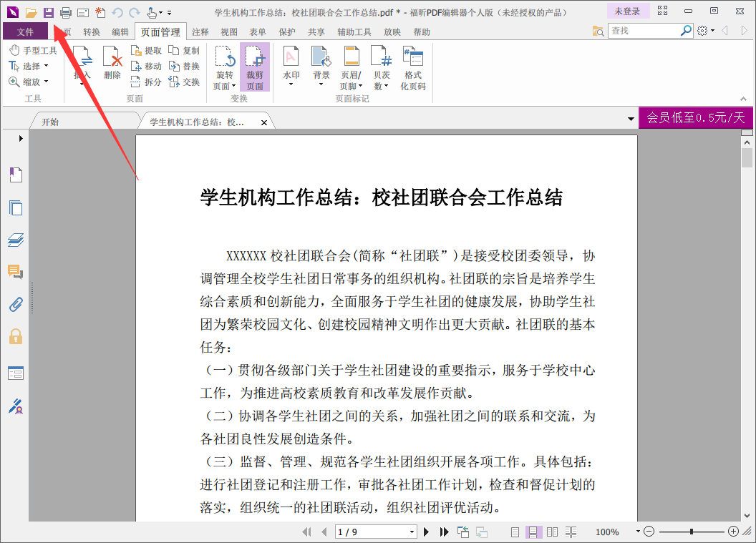Click the 未登录 login button
Screen dimensions: 756x543
(627, 11)
